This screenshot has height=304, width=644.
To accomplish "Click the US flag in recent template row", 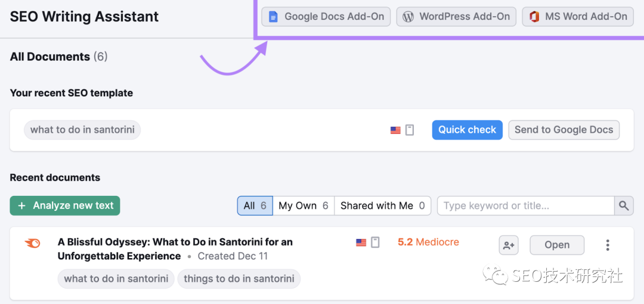I will (395, 130).
